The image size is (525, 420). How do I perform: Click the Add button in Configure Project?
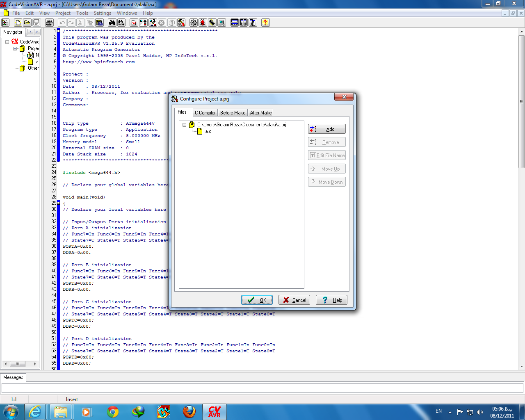tap(327, 129)
